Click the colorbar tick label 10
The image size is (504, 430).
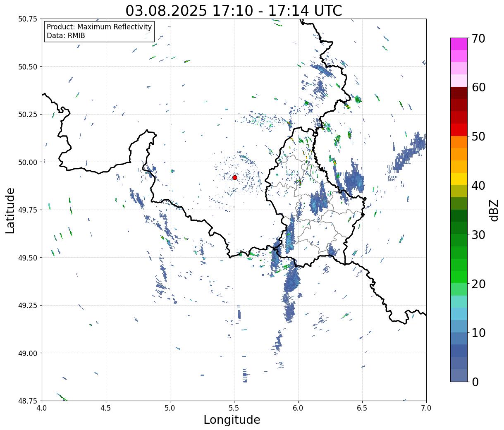pos(478,333)
